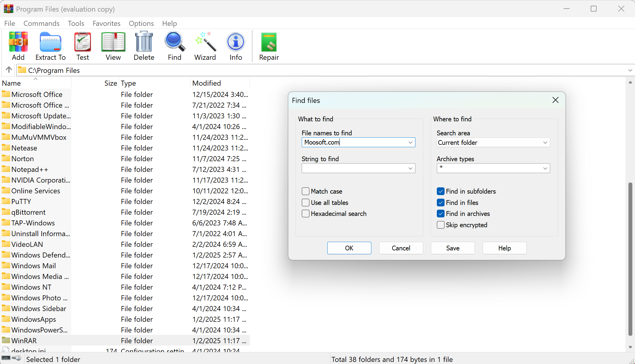
Task: Enable the Hexadecimal search checkbox
Action: tap(306, 214)
